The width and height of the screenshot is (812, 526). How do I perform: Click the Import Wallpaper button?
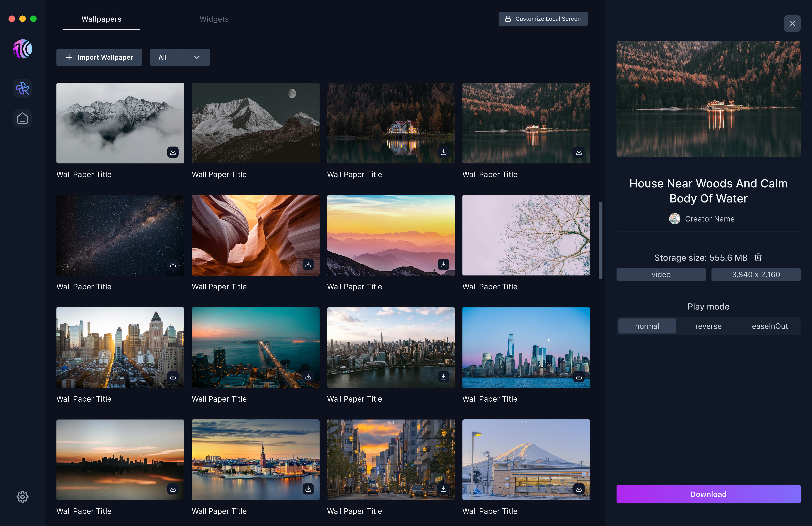99,57
